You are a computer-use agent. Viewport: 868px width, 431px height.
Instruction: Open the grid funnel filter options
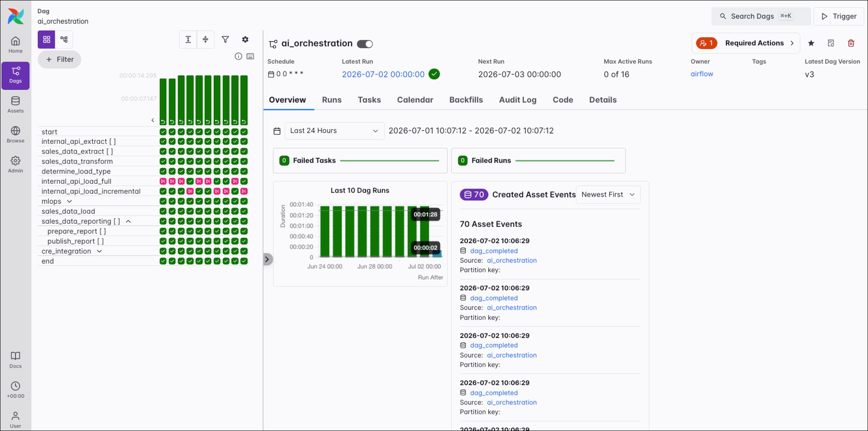(225, 39)
